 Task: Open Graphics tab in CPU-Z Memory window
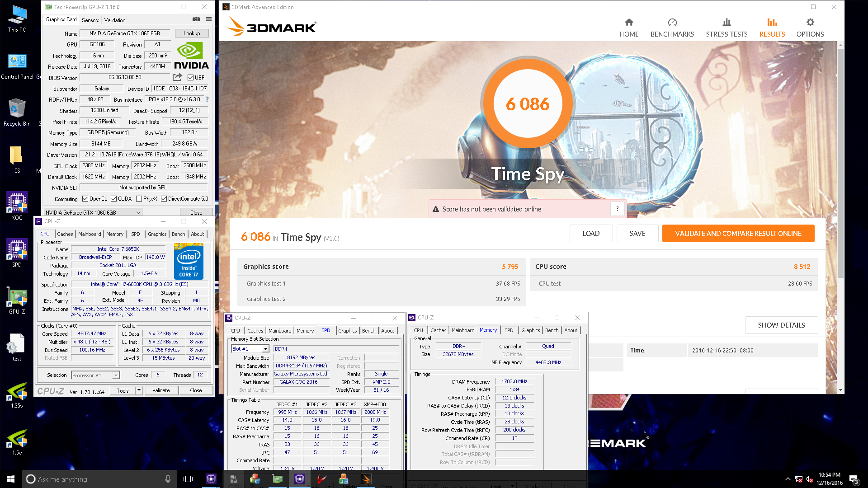(x=530, y=330)
